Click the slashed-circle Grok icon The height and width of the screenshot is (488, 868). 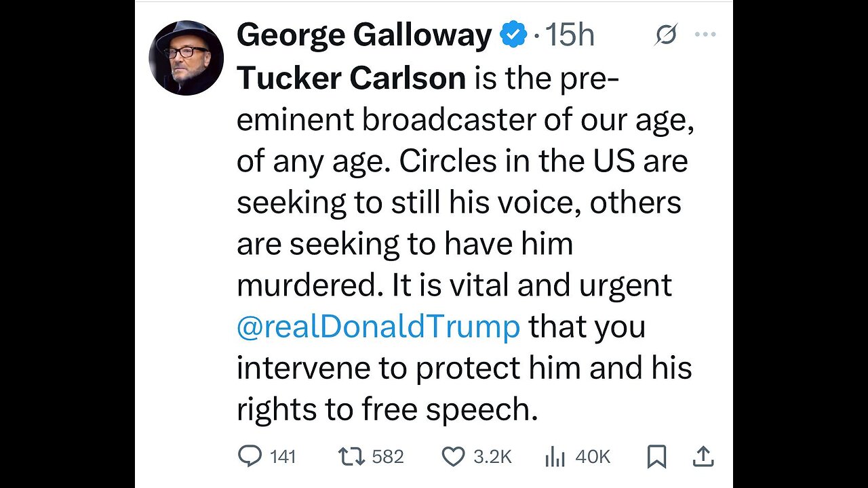[x=665, y=35]
